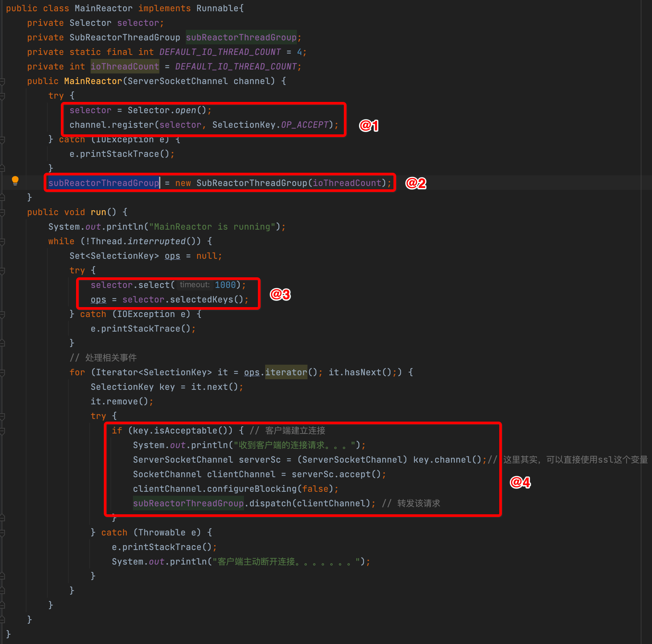The width and height of the screenshot is (652, 644).
Task: Collapse the for loop fold marker
Action: [x=2, y=373]
